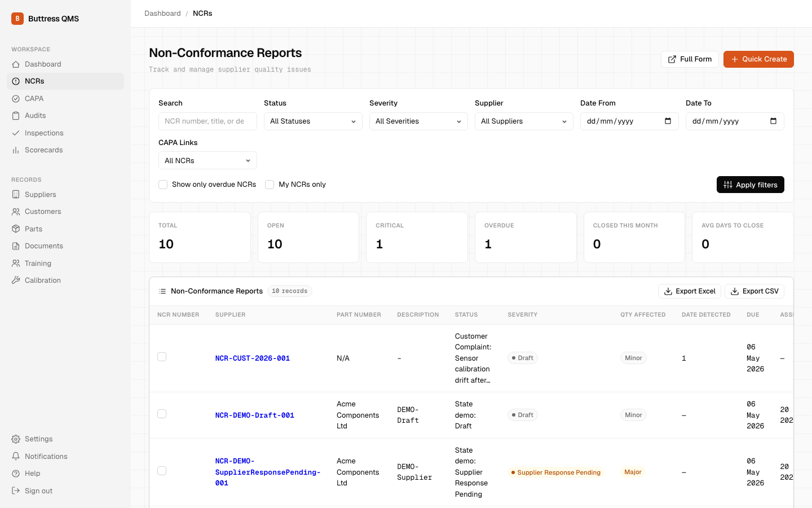Click the sliders icon on Apply filters
This screenshot has width=812, height=508.
728,185
